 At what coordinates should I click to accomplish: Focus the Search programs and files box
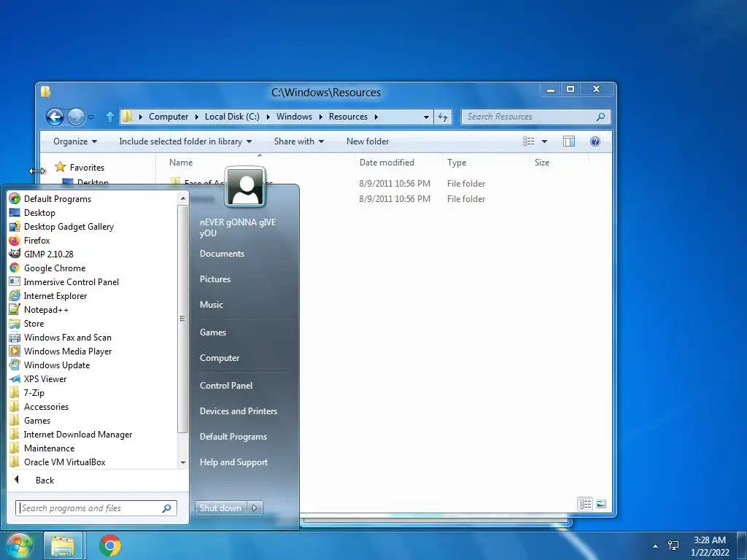point(96,508)
